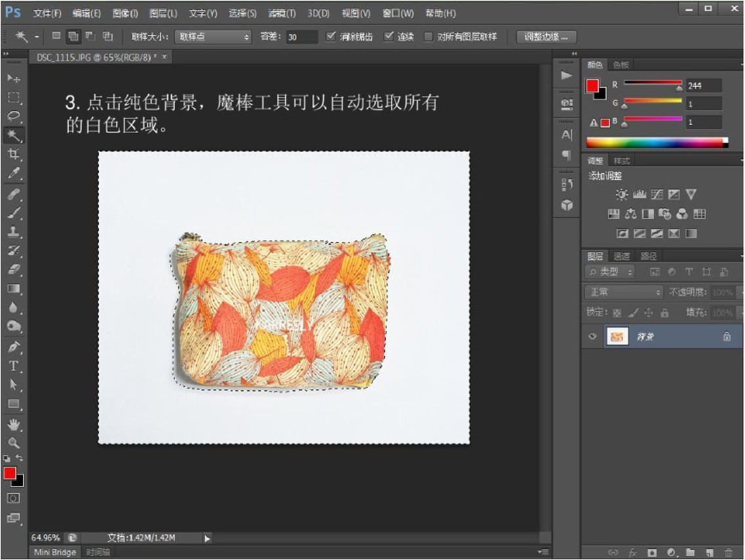Select the Pen tool
The width and height of the screenshot is (745, 560).
(x=13, y=347)
